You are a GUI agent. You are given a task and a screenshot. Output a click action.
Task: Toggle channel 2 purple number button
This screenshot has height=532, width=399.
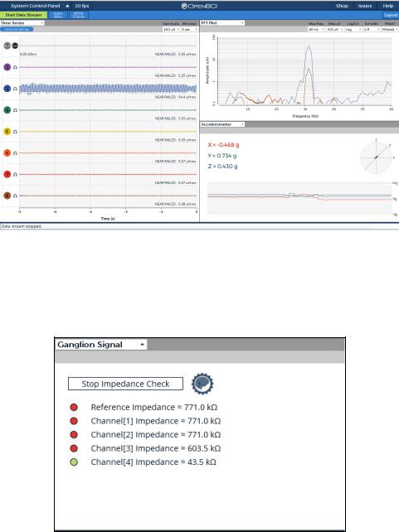point(7,67)
